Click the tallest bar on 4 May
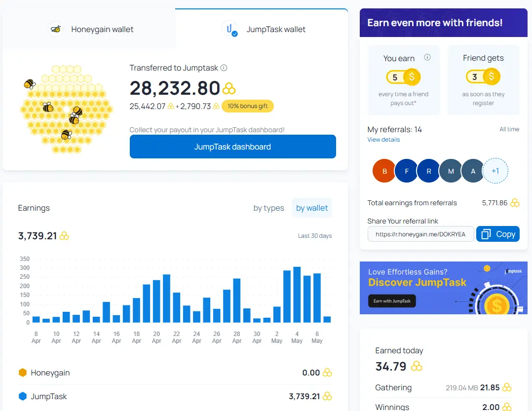This screenshot has width=532, height=411. tap(297, 295)
